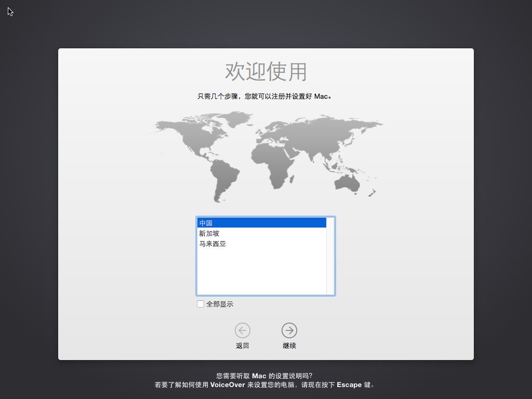
Task: Check the box next to 全部显示
Action: click(200, 303)
